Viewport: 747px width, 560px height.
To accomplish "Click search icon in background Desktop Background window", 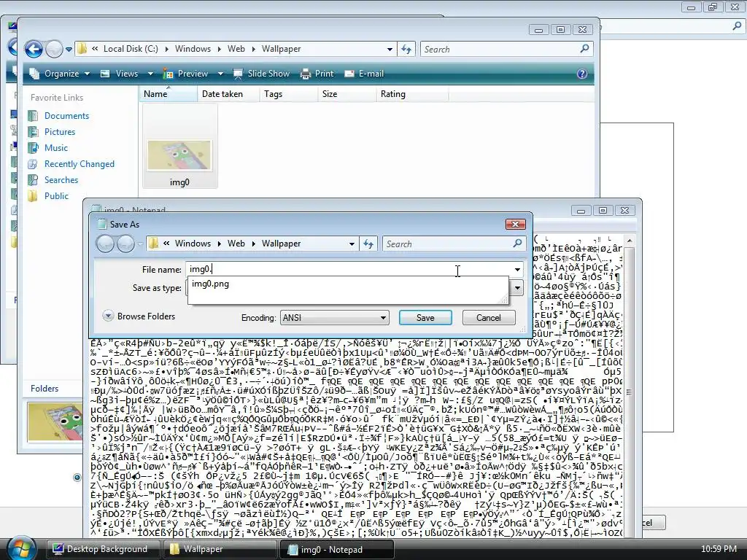I will point(737,26).
